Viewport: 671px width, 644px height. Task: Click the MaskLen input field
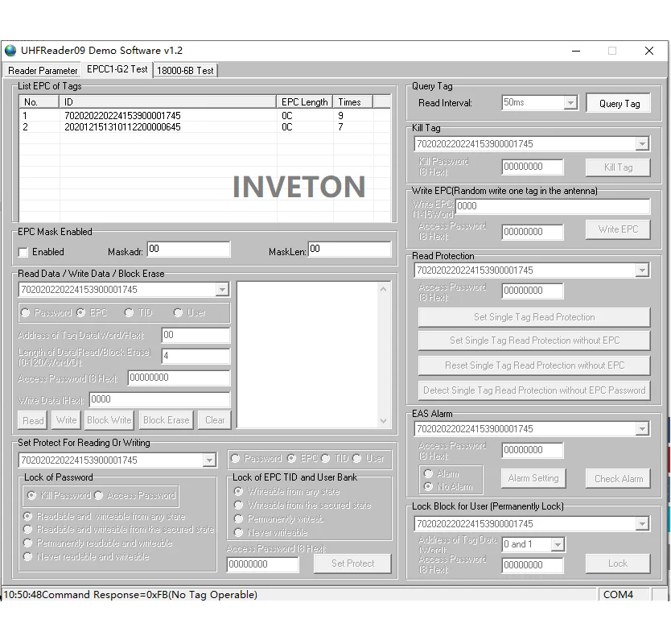(350, 250)
